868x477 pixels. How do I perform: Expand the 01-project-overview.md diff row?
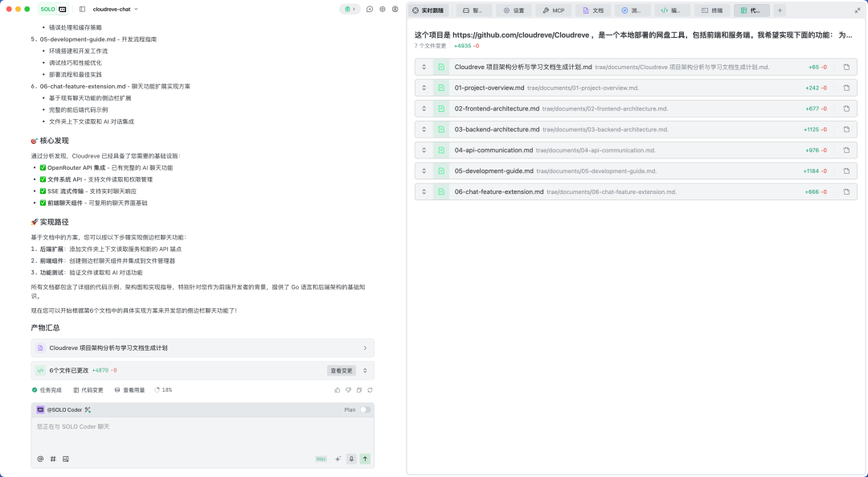424,88
